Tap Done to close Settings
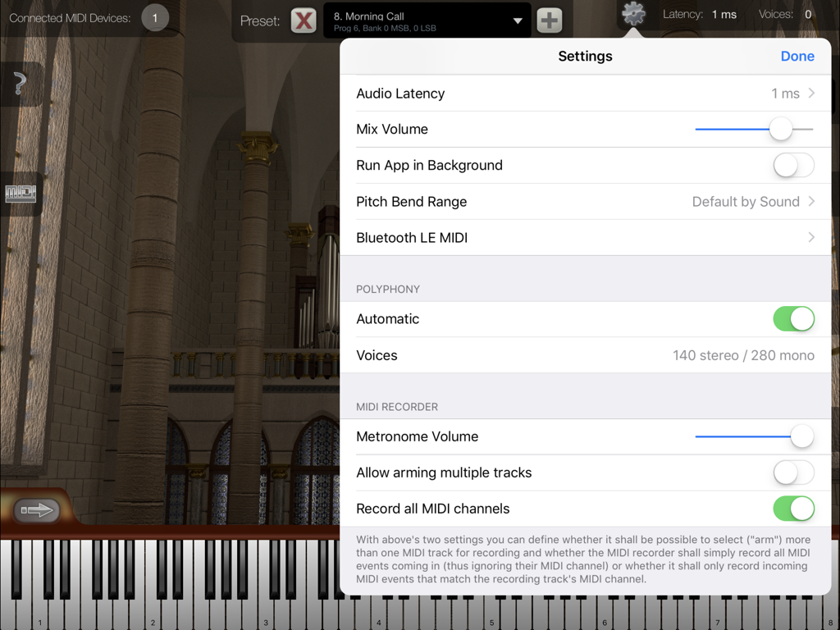Screen dimensions: 840x630 tap(797, 56)
